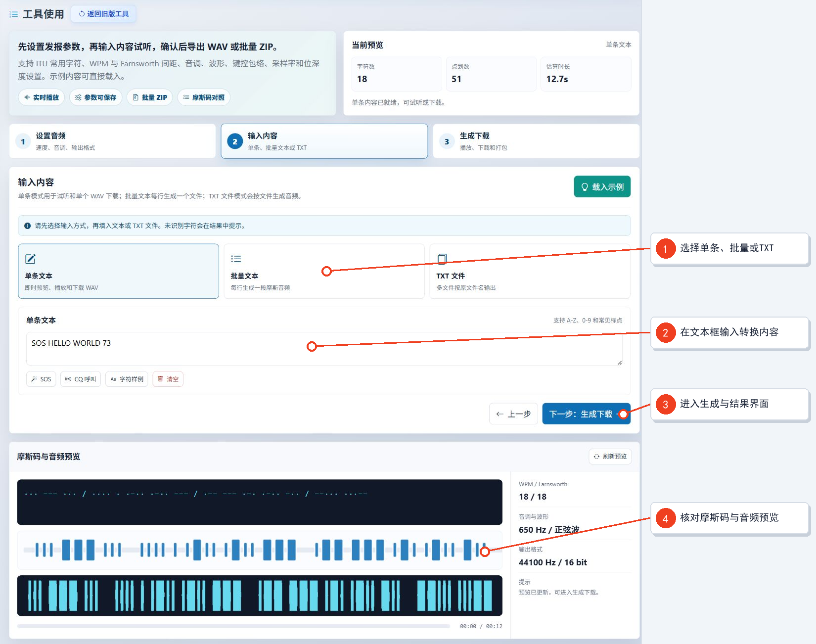Click the 44100 Hz / 16 bit value
The width and height of the screenshot is (816, 644).
pyautogui.click(x=553, y=562)
